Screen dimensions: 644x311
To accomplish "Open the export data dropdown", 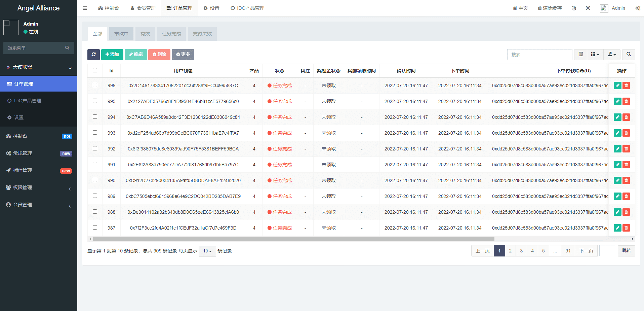I will tap(612, 55).
